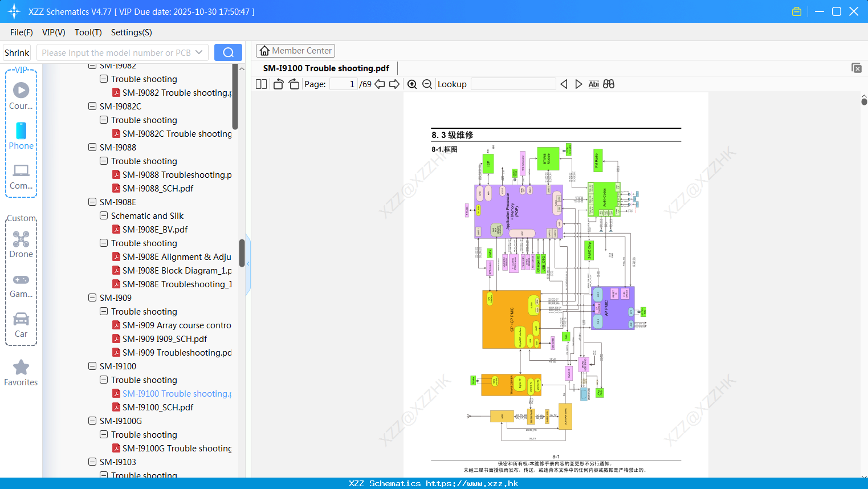This screenshot has width=868, height=489.
Task: Click the PDF viewer scrollbar thumb
Action: point(864,101)
